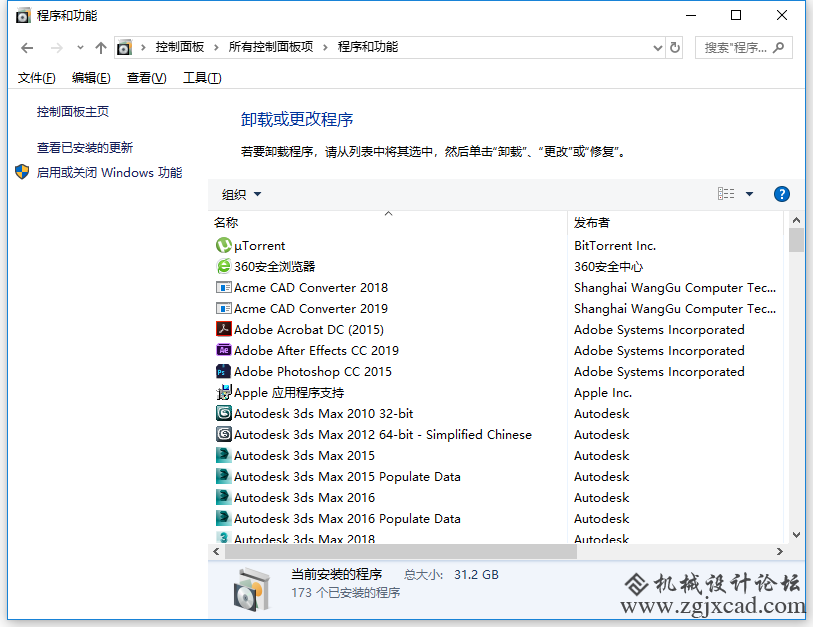Select Acme CAD Converter 2019 entry name
Image resolution: width=813 pixels, height=627 pixels.
(311, 309)
